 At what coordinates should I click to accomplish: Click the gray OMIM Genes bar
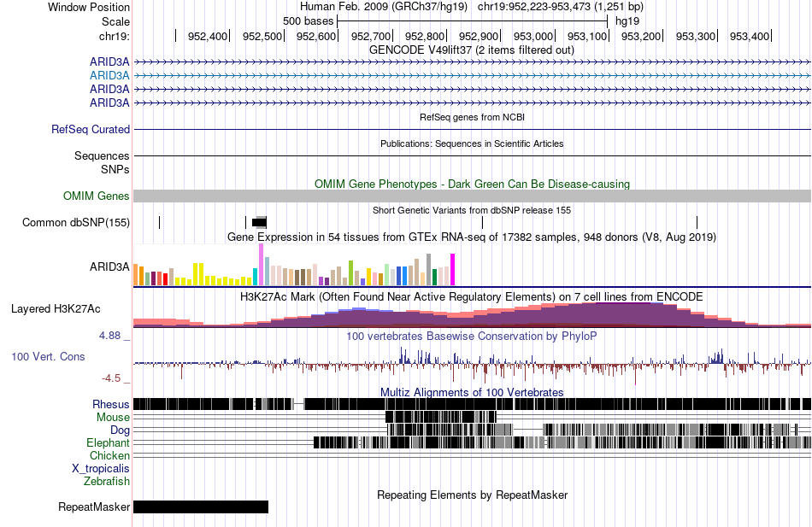coord(472,196)
